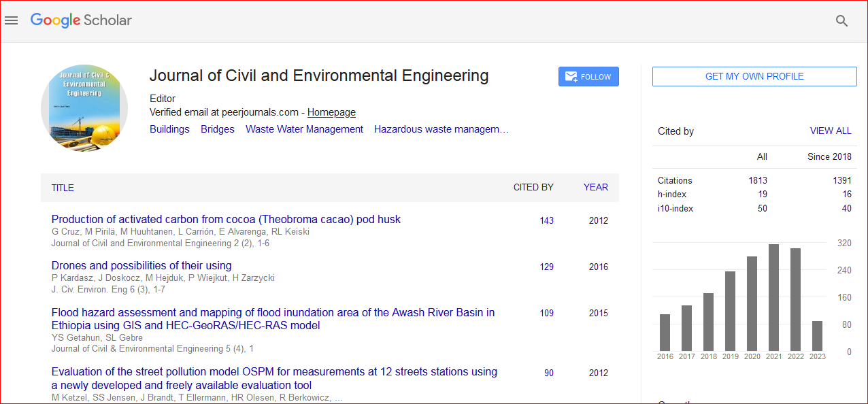Select the Bridges topic link
The height and width of the screenshot is (404, 868).
(x=218, y=129)
